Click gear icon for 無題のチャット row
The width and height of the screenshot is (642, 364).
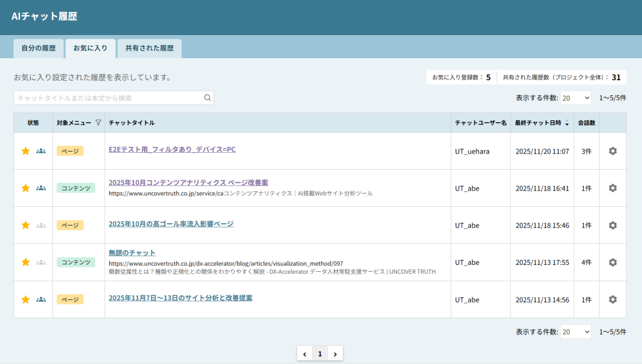[x=613, y=263]
